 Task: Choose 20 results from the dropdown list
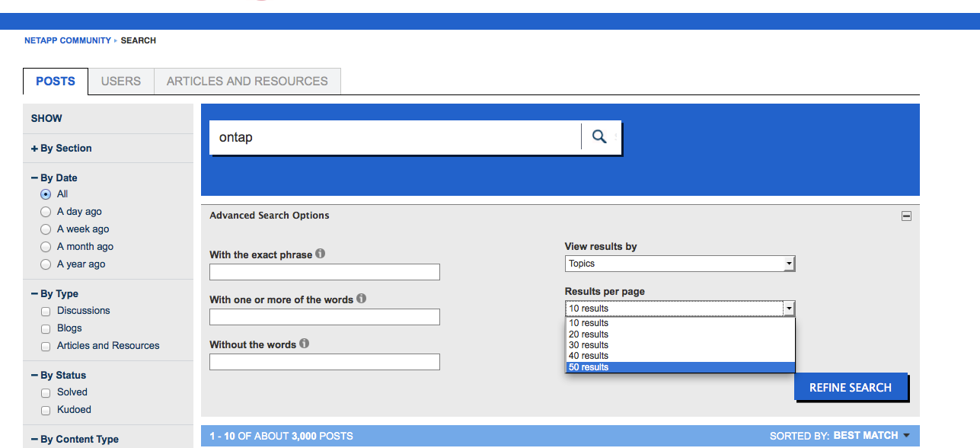coord(680,334)
